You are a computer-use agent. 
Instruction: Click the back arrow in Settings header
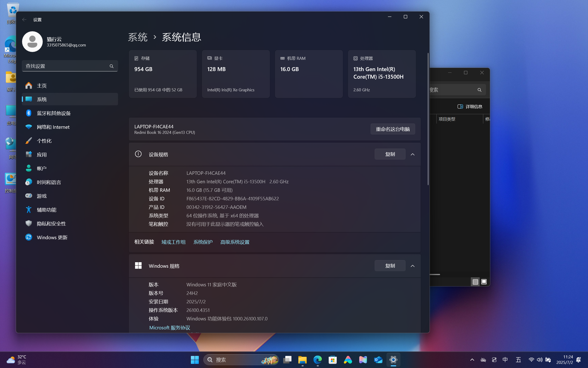24,20
